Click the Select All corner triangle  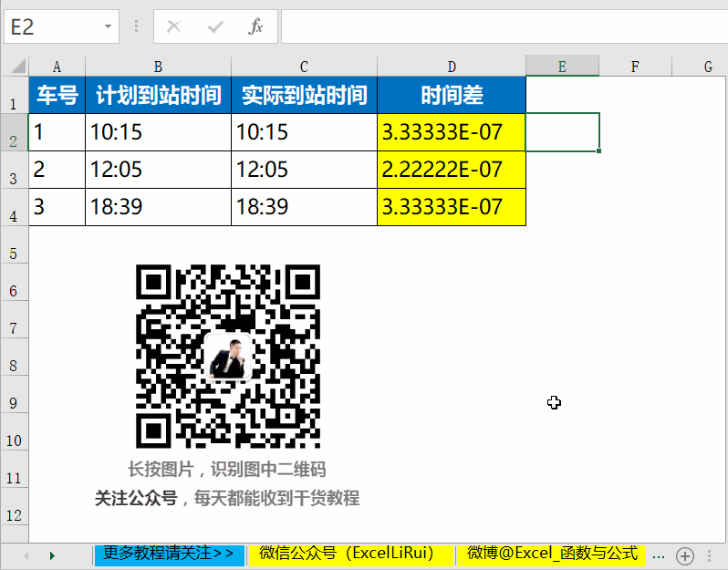tap(17, 66)
